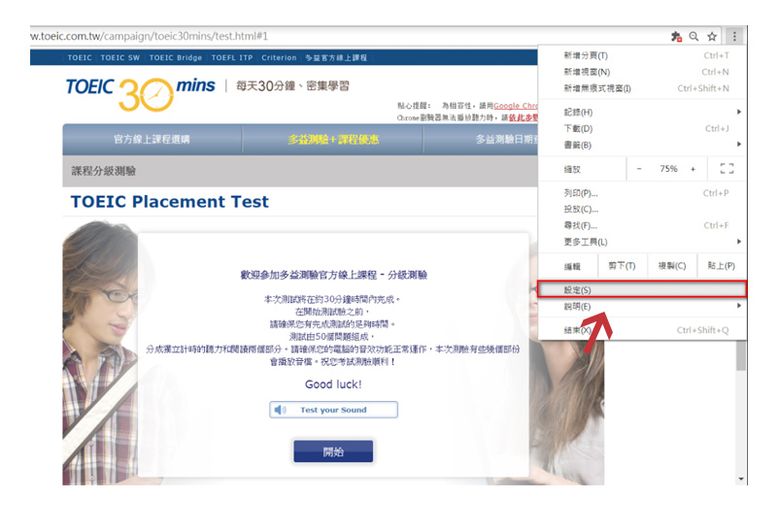Expand the 書籤(B) submenu
This screenshot has height=532, width=777.
point(642,145)
